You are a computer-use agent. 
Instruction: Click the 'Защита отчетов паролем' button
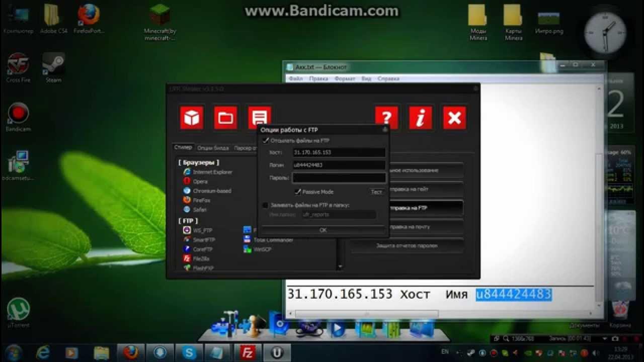point(407,246)
